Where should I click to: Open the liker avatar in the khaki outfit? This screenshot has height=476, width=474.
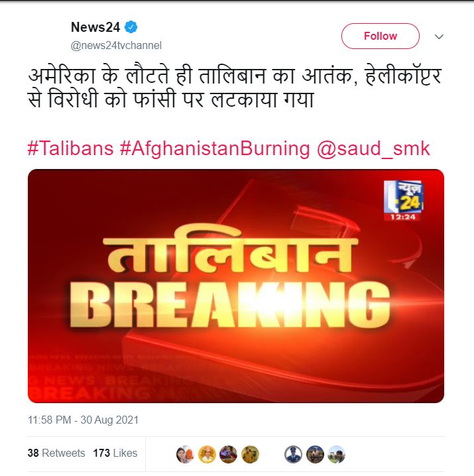point(250,454)
